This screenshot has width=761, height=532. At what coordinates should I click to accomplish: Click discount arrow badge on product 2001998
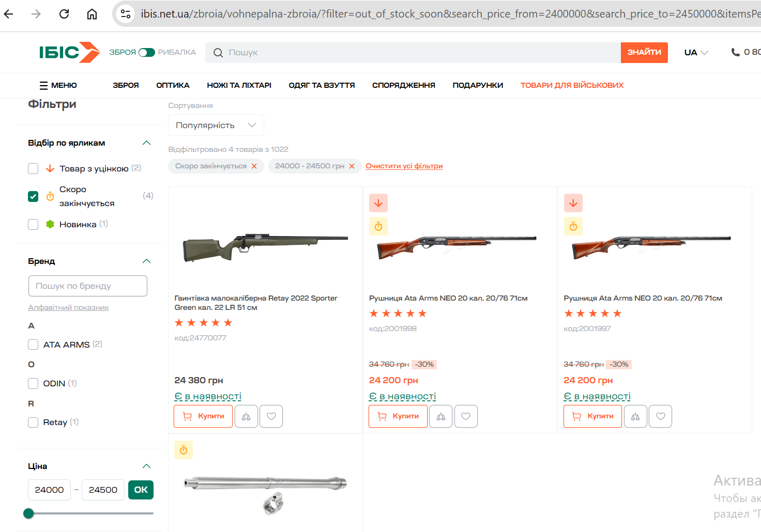(378, 203)
